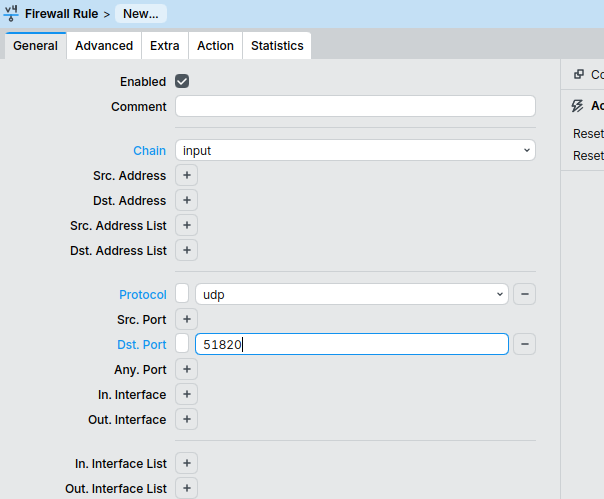Add an In. Interface value with plus
Screen dimensions: 604x499
pos(187,394)
